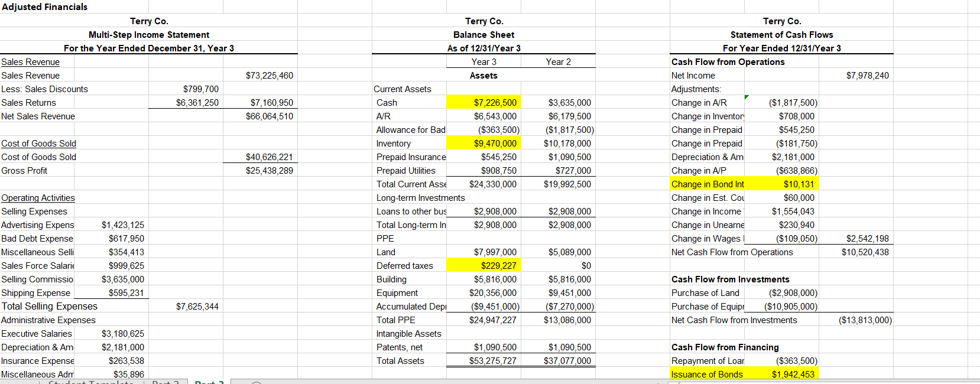Click the Change in Wages value ($109,050)

coord(797,239)
